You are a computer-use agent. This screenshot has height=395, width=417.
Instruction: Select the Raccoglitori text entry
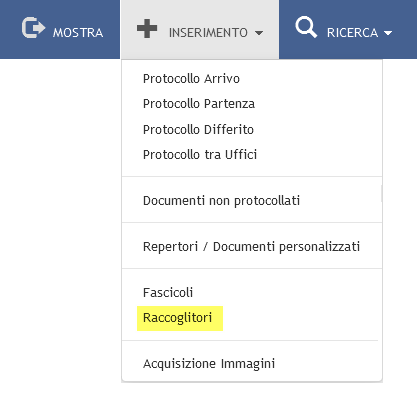177,318
